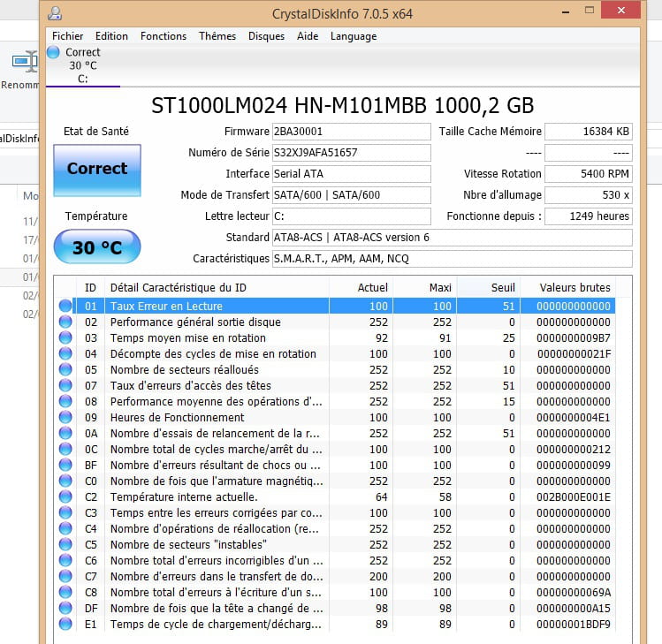
Task: Open the Disques menu
Action: [266, 36]
